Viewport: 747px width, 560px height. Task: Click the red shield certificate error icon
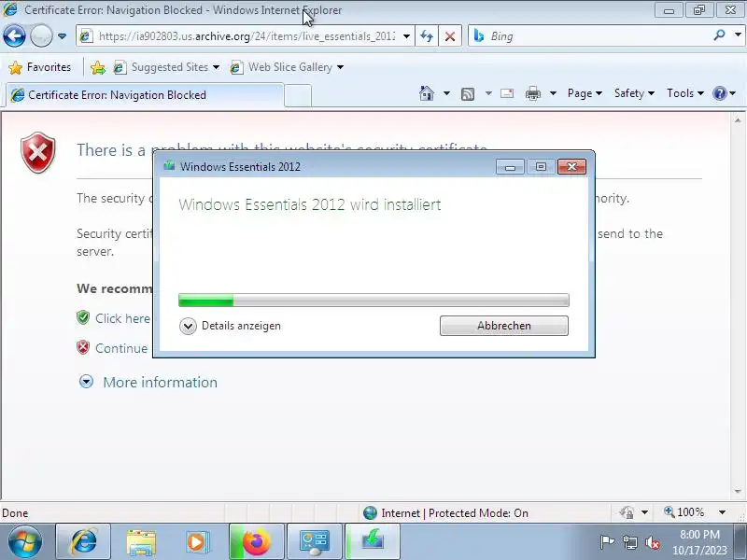pyautogui.click(x=38, y=152)
